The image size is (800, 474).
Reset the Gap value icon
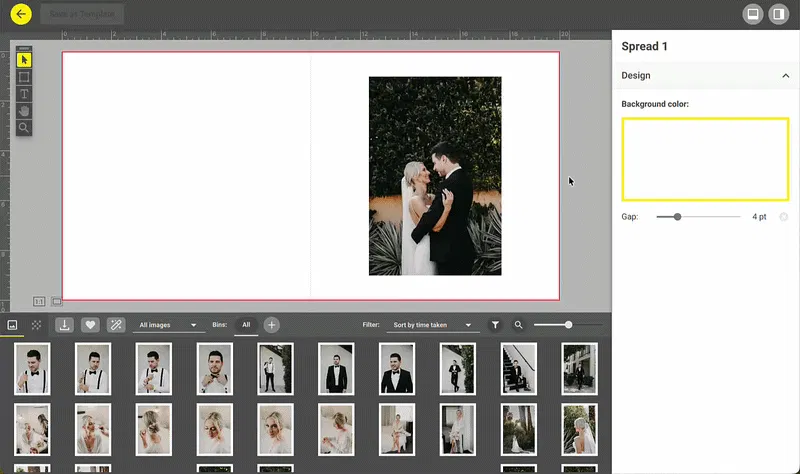click(784, 217)
